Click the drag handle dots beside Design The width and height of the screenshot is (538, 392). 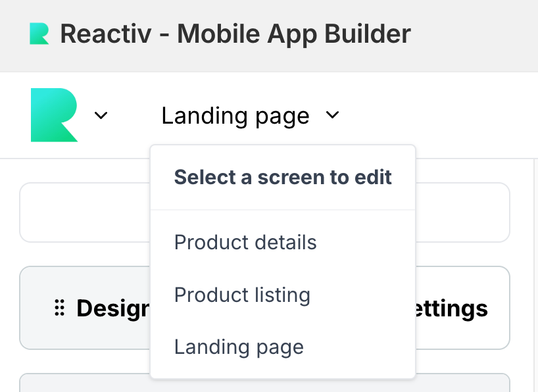pyautogui.click(x=59, y=308)
